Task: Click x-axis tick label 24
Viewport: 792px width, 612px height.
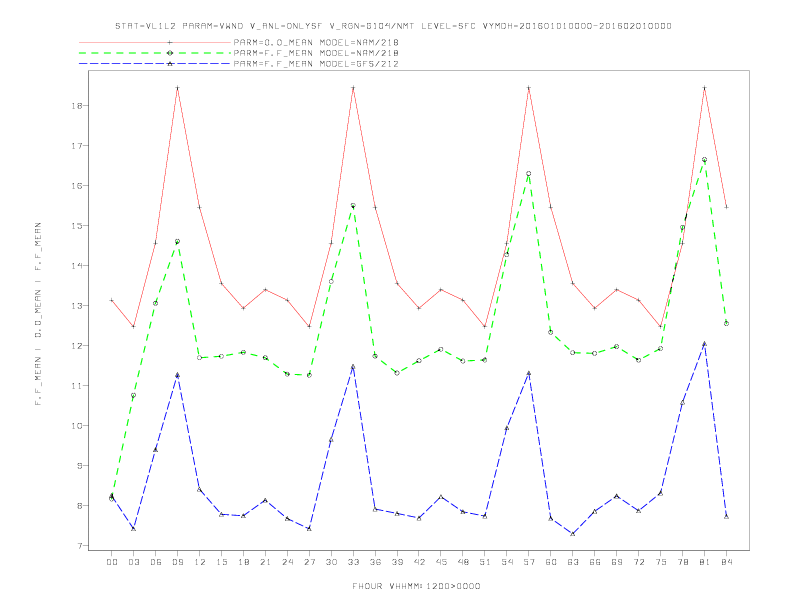Action: (x=287, y=562)
